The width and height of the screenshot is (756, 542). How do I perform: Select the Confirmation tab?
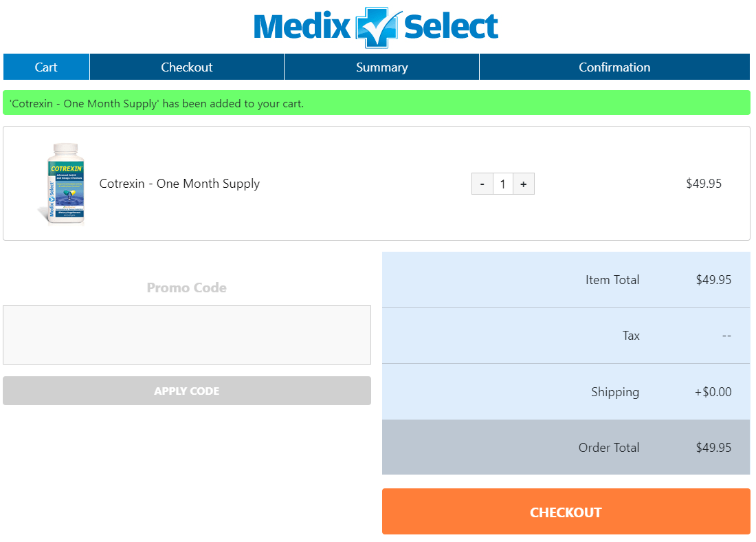point(614,67)
